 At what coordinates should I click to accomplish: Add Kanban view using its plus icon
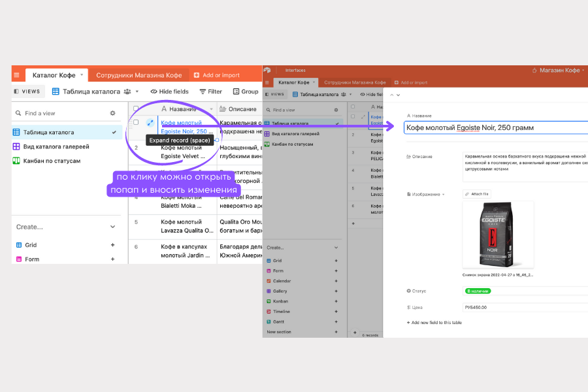336,301
